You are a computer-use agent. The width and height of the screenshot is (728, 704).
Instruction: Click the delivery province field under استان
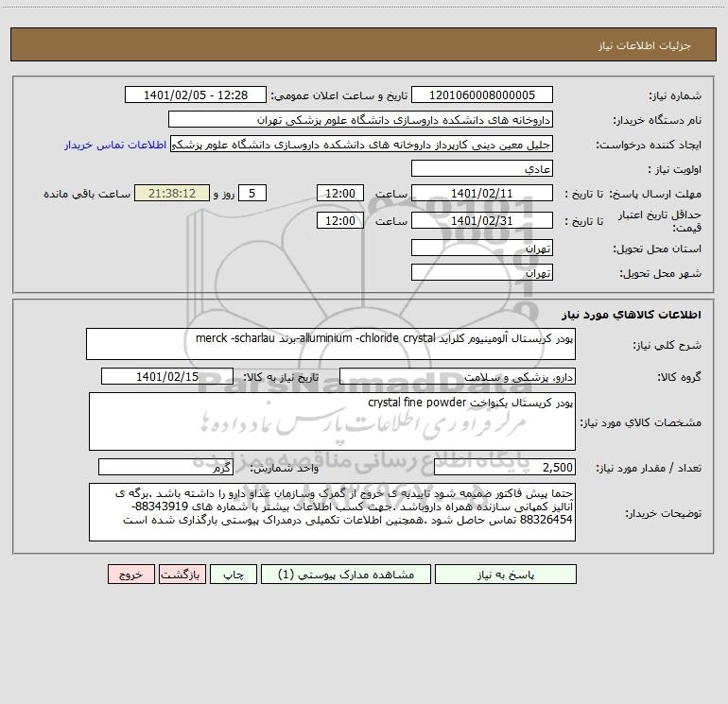482,248
